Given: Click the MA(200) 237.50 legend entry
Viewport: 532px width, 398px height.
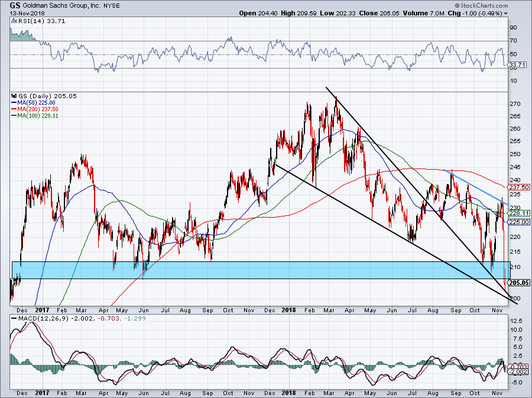Looking at the screenshot, I should tap(35, 109).
